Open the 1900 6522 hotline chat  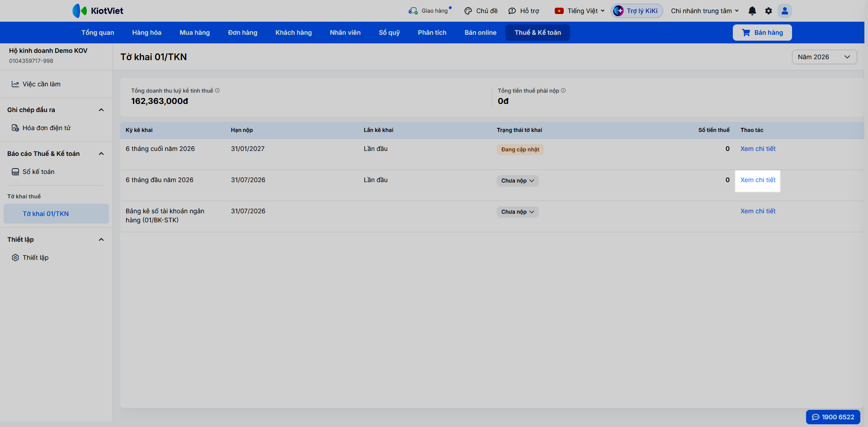coord(833,417)
